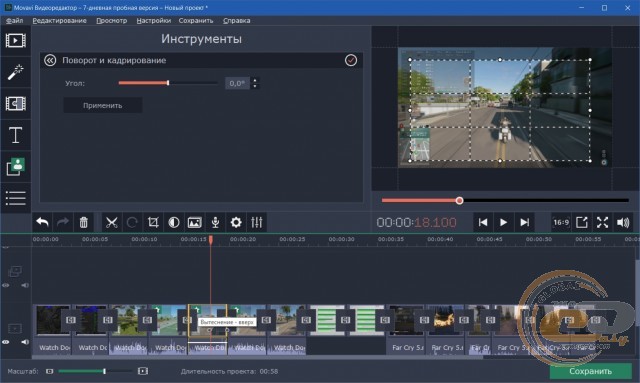640x383 pixels.
Task: Adjust the Угол rotation slider
Action: point(168,83)
